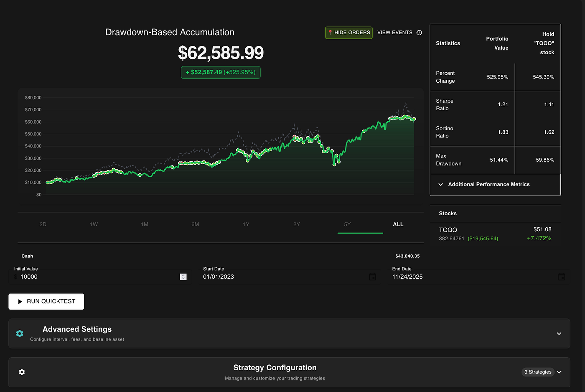Select the 1Y time range tab
This screenshot has width=585, height=392.
pyautogui.click(x=246, y=224)
